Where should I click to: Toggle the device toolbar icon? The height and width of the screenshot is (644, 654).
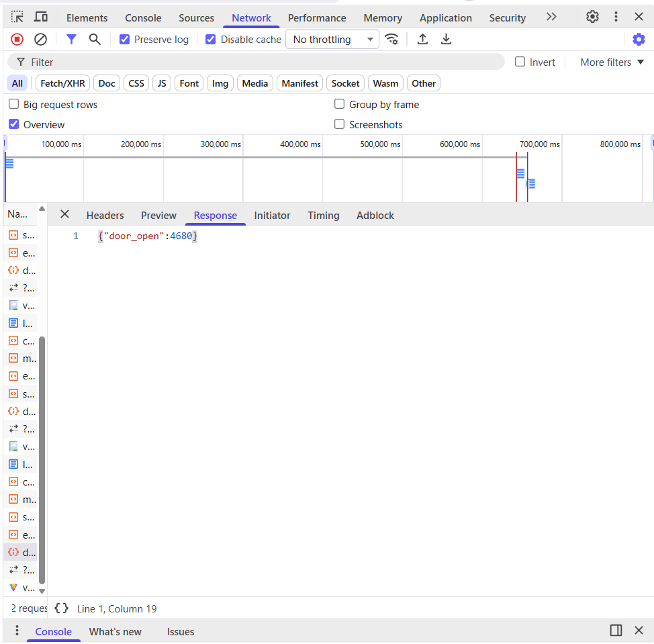tap(41, 17)
